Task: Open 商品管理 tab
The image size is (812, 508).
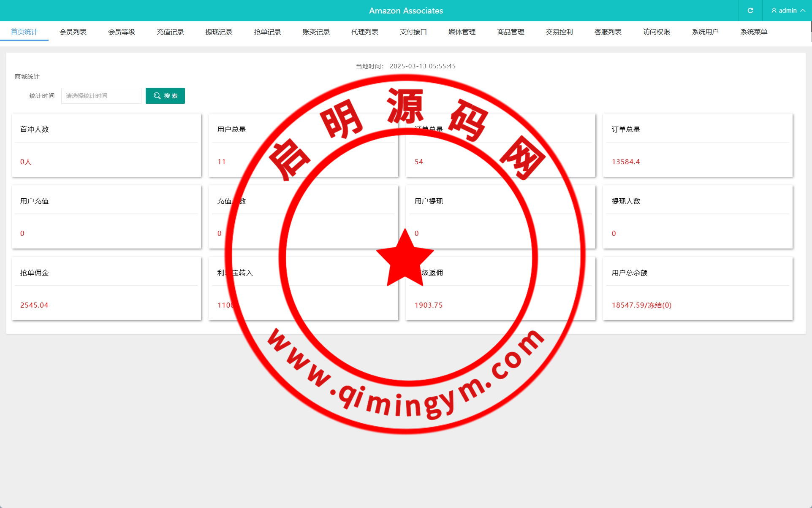Action: tap(511, 32)
